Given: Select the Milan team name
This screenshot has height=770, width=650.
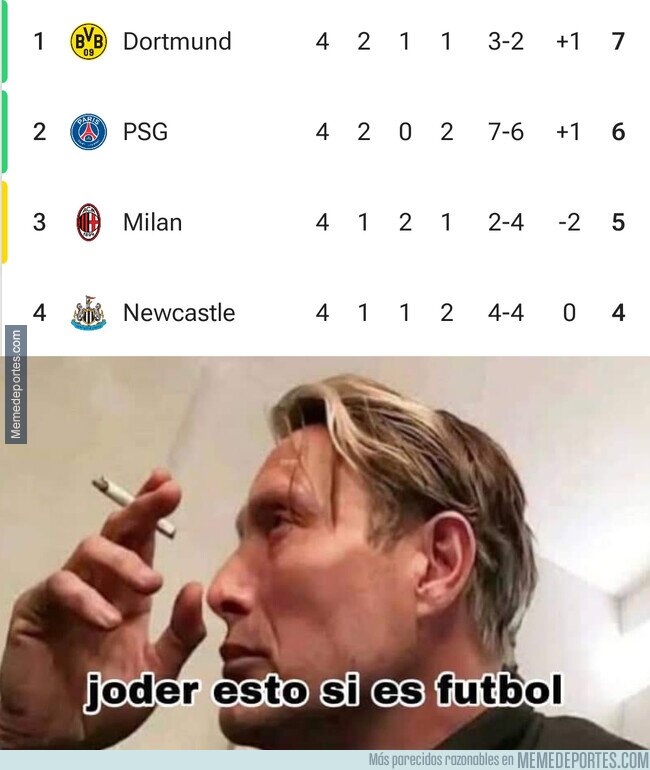Looking at the screenshot, I should pyautogui.click(x=153, y=222).
